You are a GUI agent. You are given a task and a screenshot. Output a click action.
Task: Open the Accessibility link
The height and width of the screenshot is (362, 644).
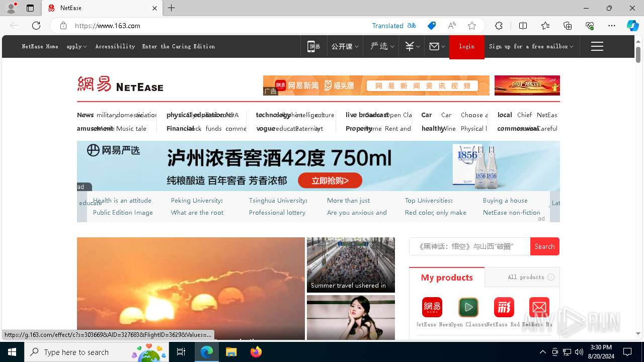coord(115,46)
